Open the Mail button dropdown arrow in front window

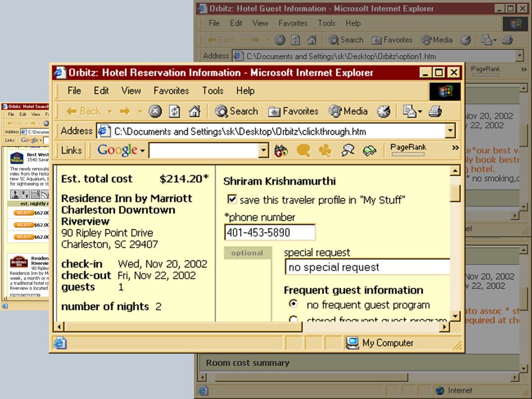click(420, 111)
